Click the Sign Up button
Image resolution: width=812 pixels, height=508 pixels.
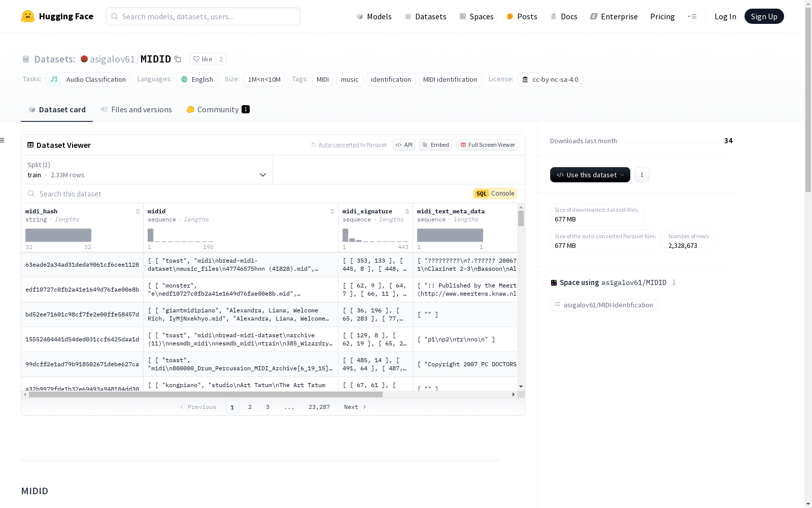(764, 16)
